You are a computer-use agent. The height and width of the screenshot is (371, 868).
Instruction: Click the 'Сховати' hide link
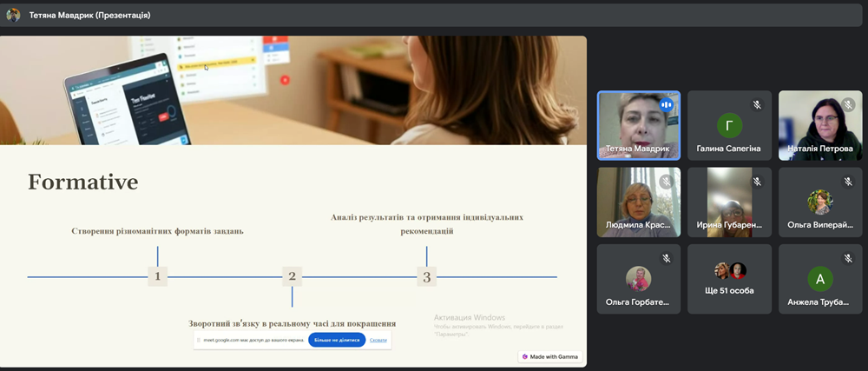[x=378, y=340]
